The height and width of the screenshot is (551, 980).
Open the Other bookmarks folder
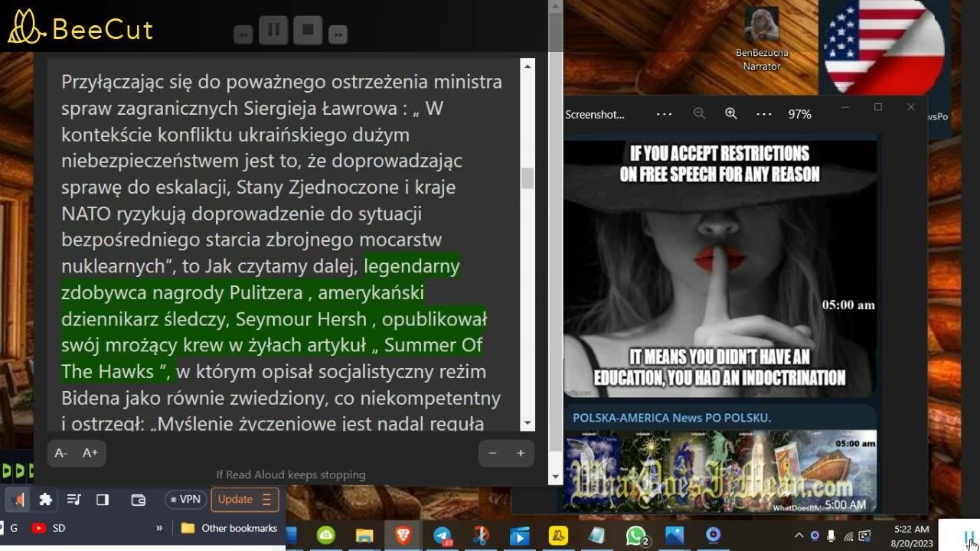[x=229, y=528]
